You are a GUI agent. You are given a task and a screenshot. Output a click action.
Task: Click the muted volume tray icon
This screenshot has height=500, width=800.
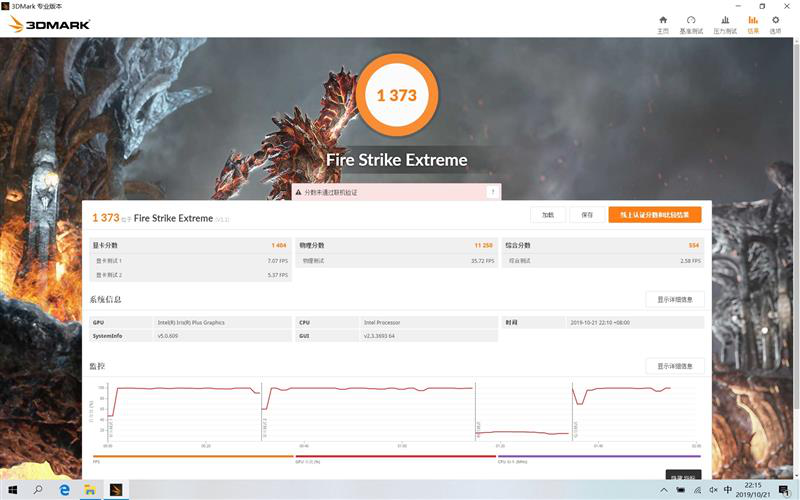(713, 490)
